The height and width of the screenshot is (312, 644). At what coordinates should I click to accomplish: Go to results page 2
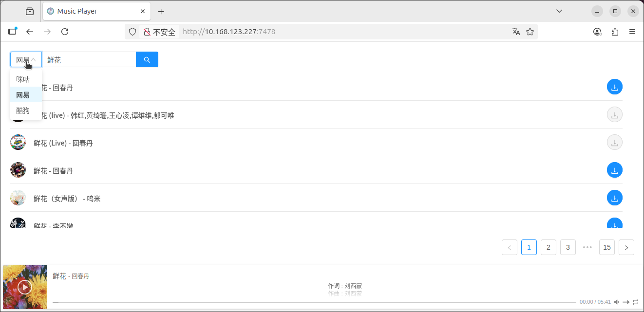tap(549, 247)
